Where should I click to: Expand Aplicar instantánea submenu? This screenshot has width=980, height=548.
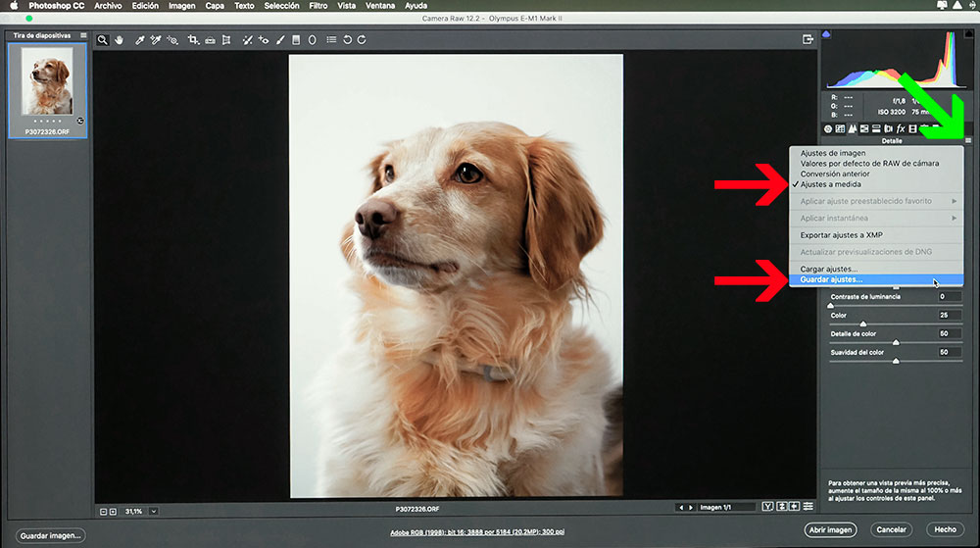coord(876,218)
